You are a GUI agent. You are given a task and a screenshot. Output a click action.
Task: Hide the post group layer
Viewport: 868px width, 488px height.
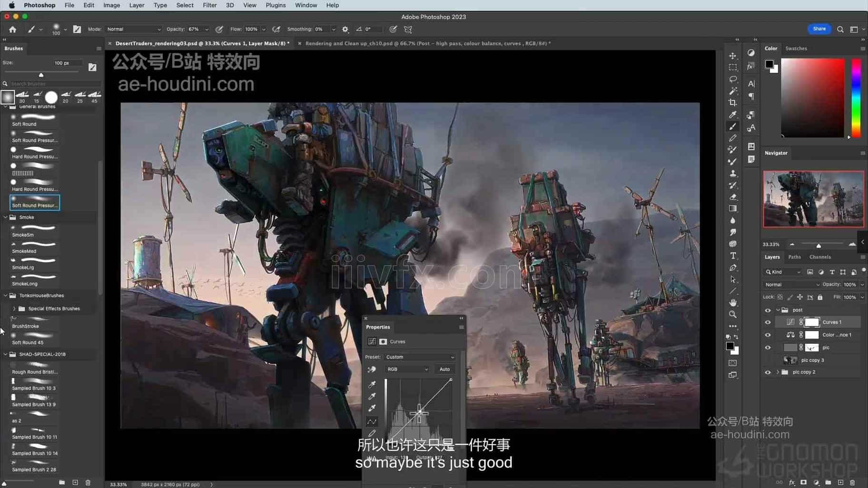click(x=768, y=310)
